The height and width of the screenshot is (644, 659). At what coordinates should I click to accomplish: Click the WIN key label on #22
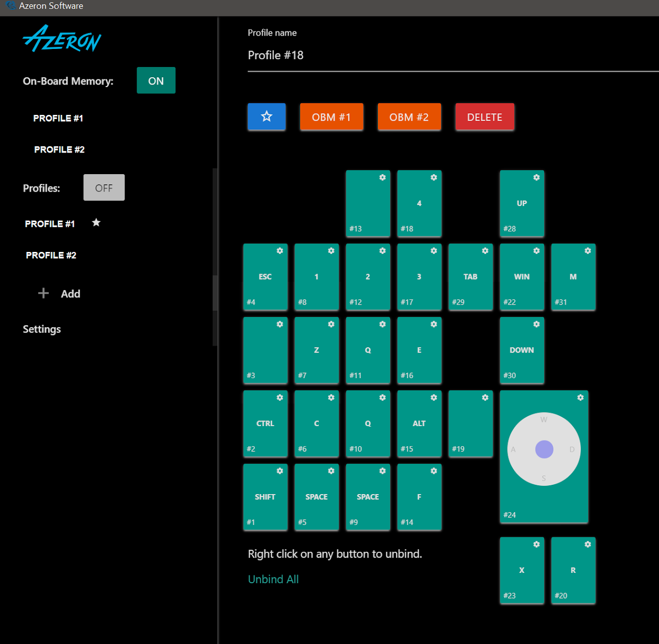point(522,277)
